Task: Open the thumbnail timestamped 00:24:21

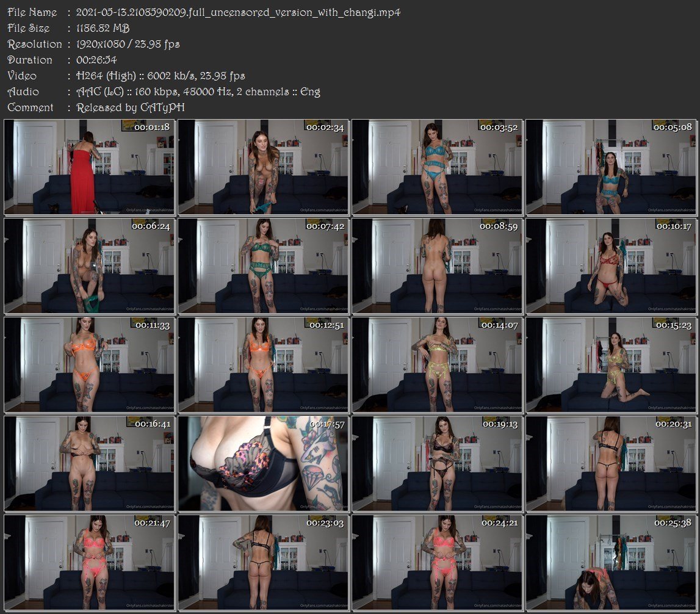Action: tap(437, 562)
